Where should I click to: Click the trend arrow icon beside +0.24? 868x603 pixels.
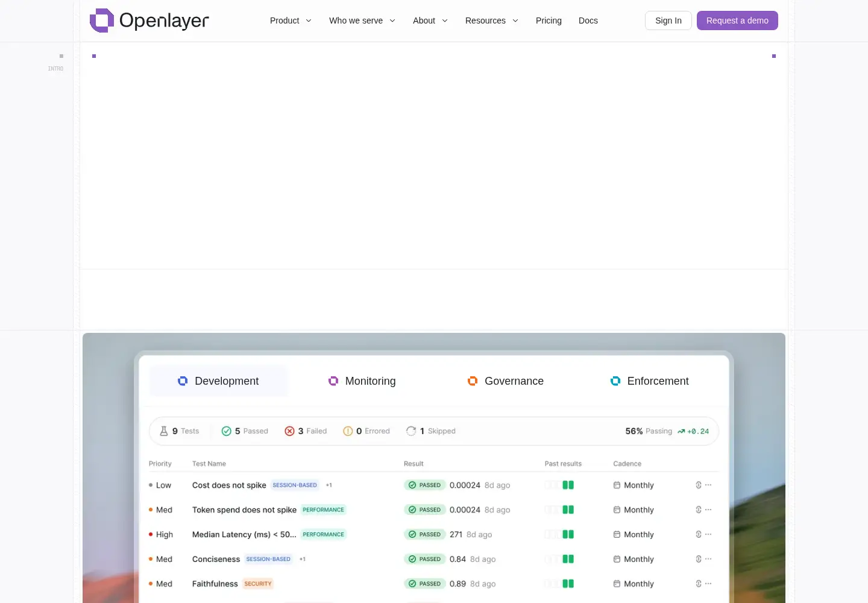[681, 432]
